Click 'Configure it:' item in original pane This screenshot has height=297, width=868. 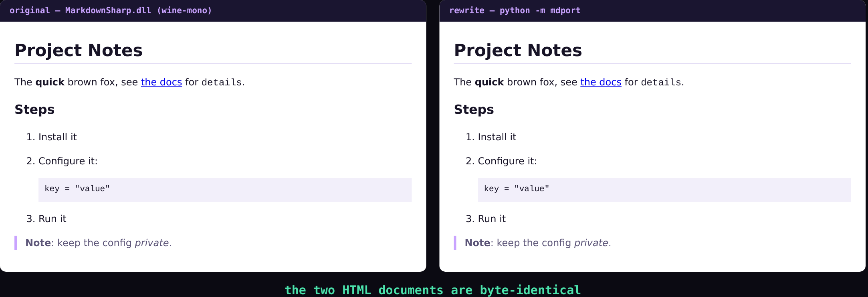click(x=68, y=161)
